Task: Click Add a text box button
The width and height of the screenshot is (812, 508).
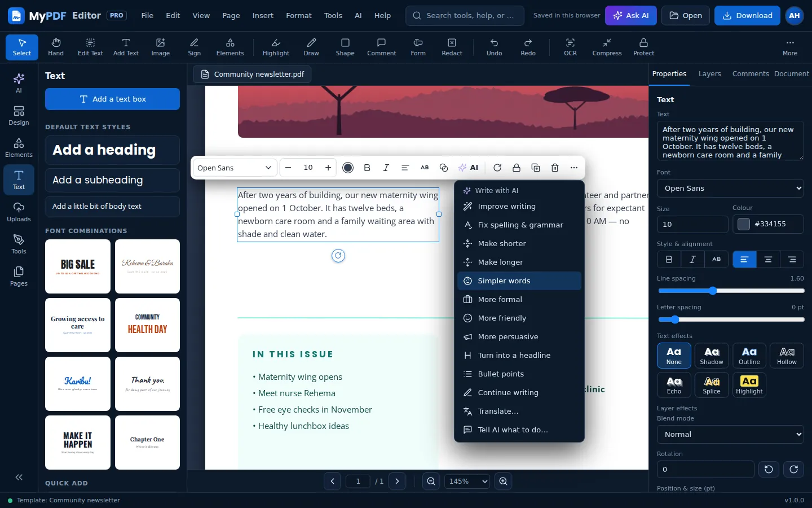Action: [x=112, y=99]
